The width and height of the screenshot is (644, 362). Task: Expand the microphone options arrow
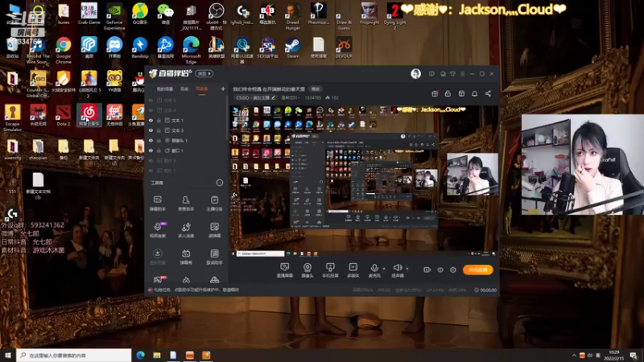coord(384,269)
